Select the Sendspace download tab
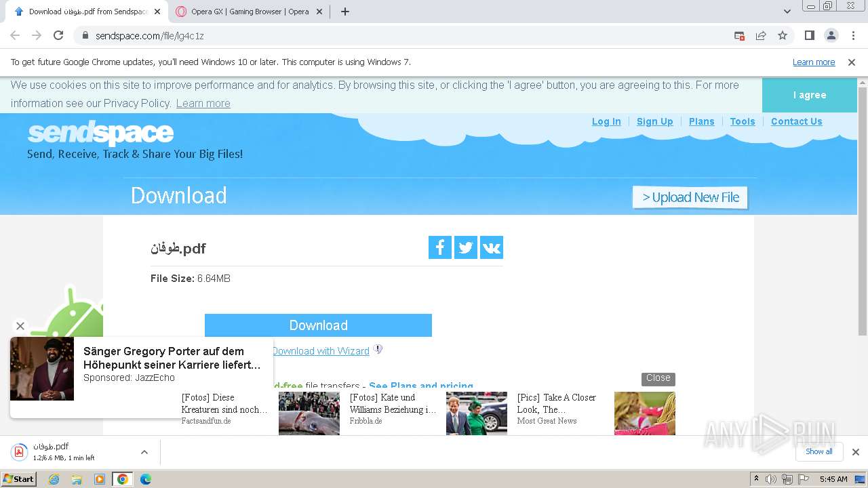Image resolution: width=868 pixels, height=488 pixels. click(88, 12)
